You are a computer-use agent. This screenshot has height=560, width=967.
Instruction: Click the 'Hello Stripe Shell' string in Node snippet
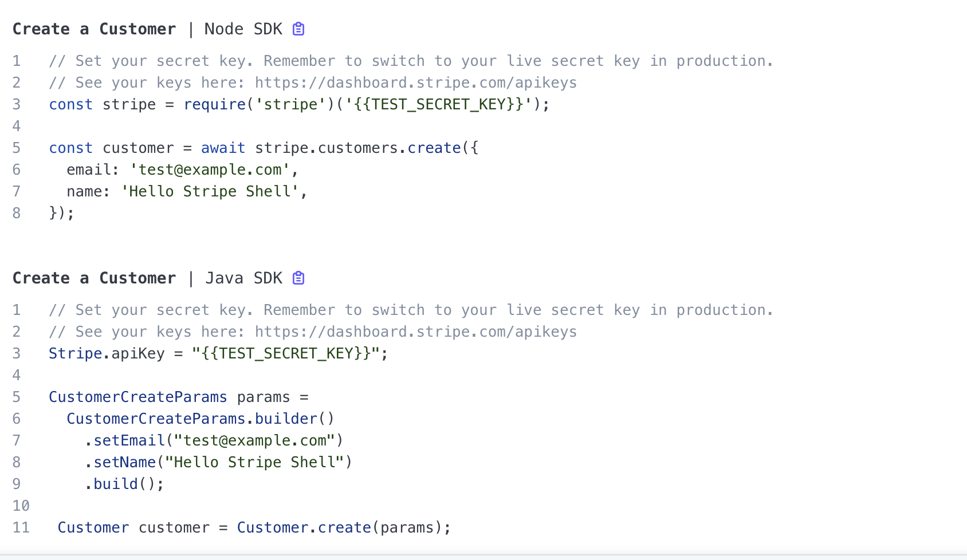tap(210, 192)
